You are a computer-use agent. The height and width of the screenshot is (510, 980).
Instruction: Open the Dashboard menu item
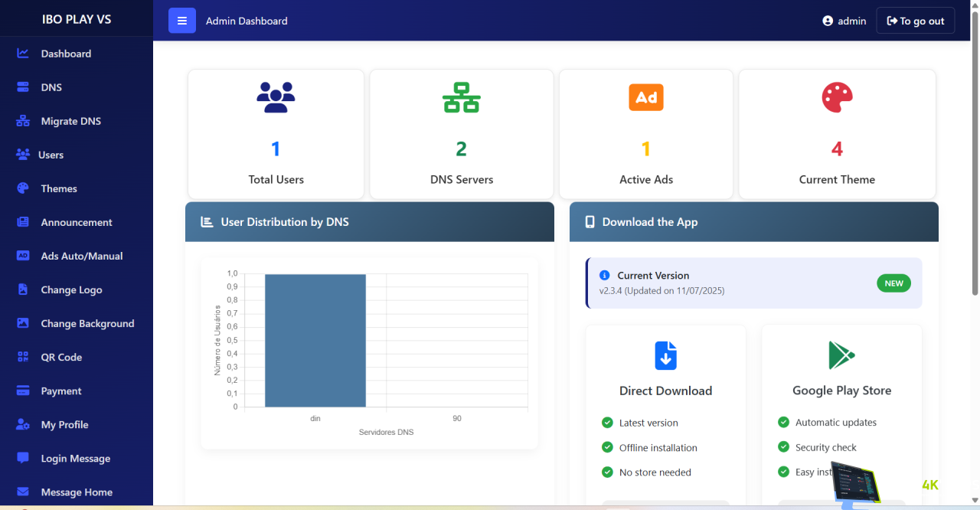point(66,54)
